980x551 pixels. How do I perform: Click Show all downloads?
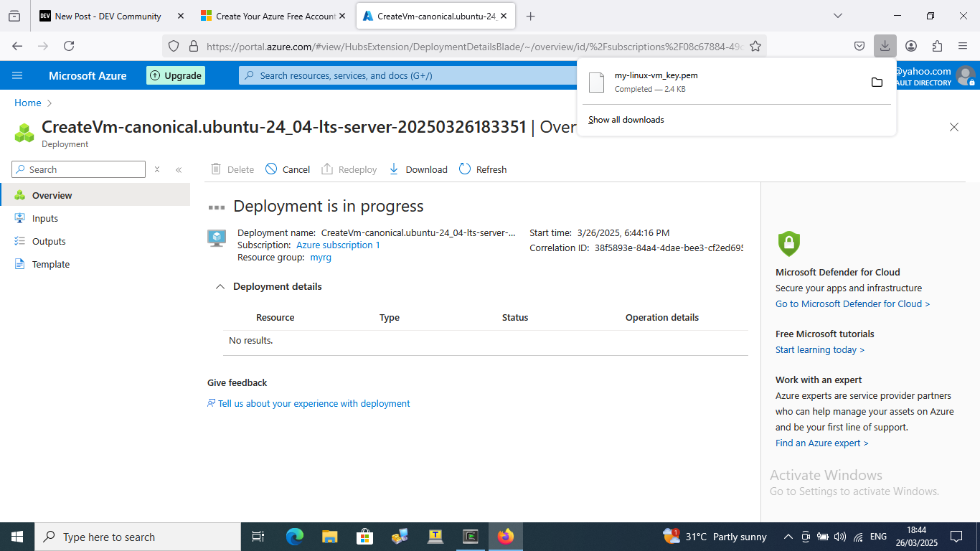pos(626,120)
